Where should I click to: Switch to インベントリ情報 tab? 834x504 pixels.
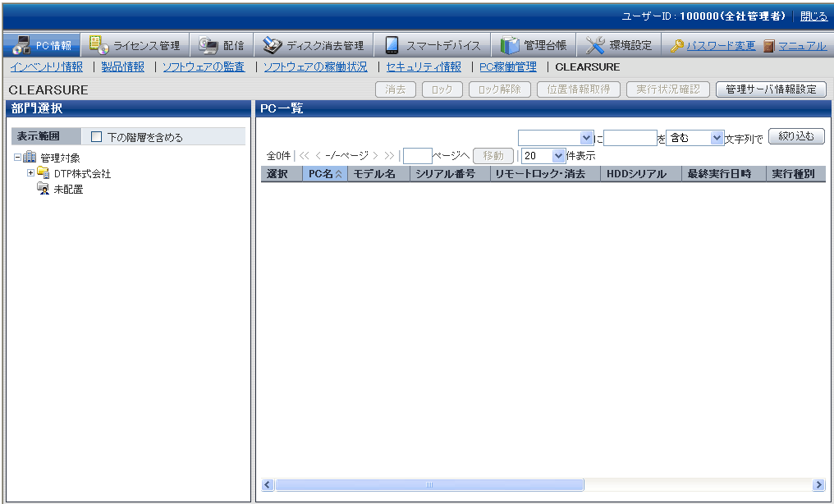click(x=46, y=67)
